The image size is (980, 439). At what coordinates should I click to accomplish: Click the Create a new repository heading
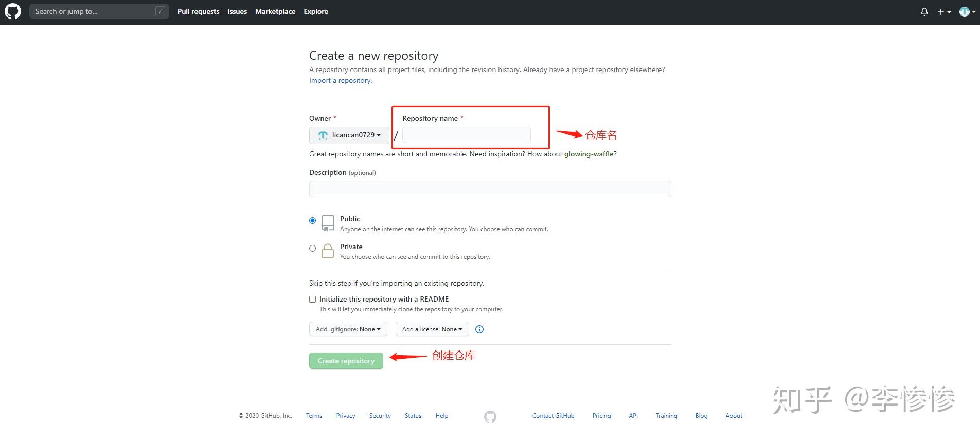[x=374, y=56]
